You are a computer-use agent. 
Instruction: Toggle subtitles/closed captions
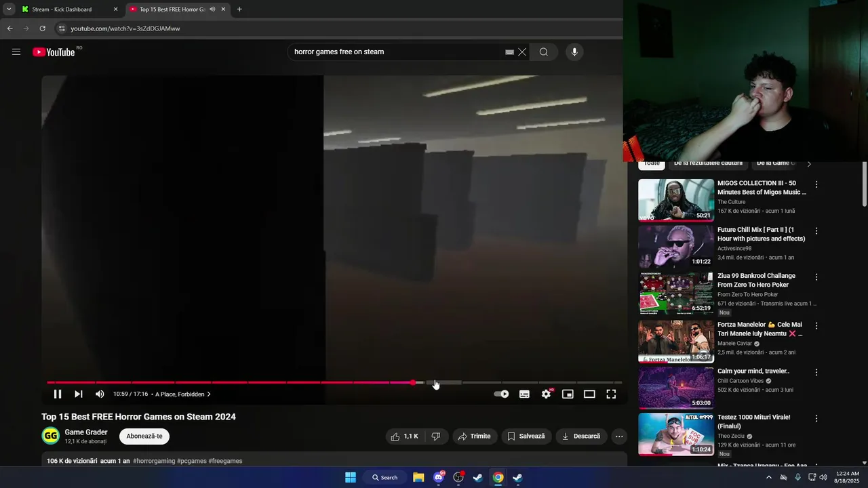524,394
